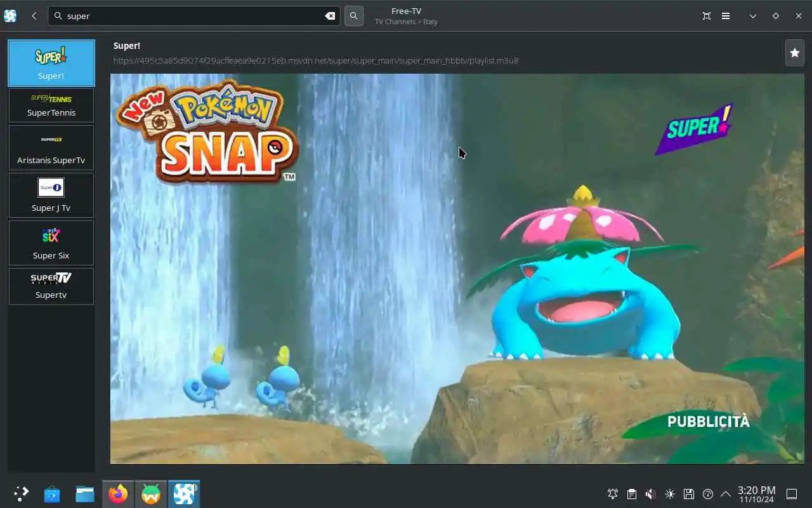Click the search field containing 'super'
The height and width of the screenshot is (508, 812).
click(x=194, y=16)
